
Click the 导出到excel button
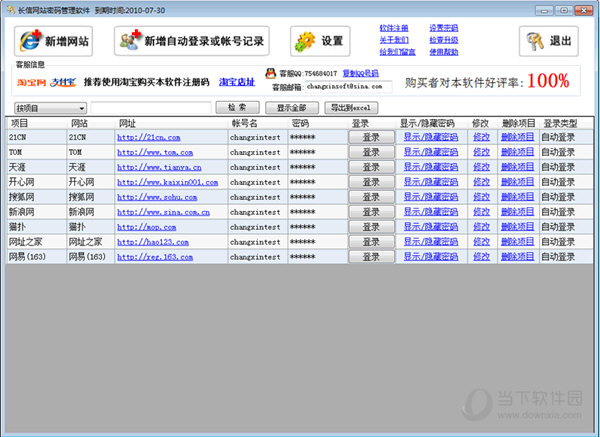pyautogui.click(x=351, y=108)
